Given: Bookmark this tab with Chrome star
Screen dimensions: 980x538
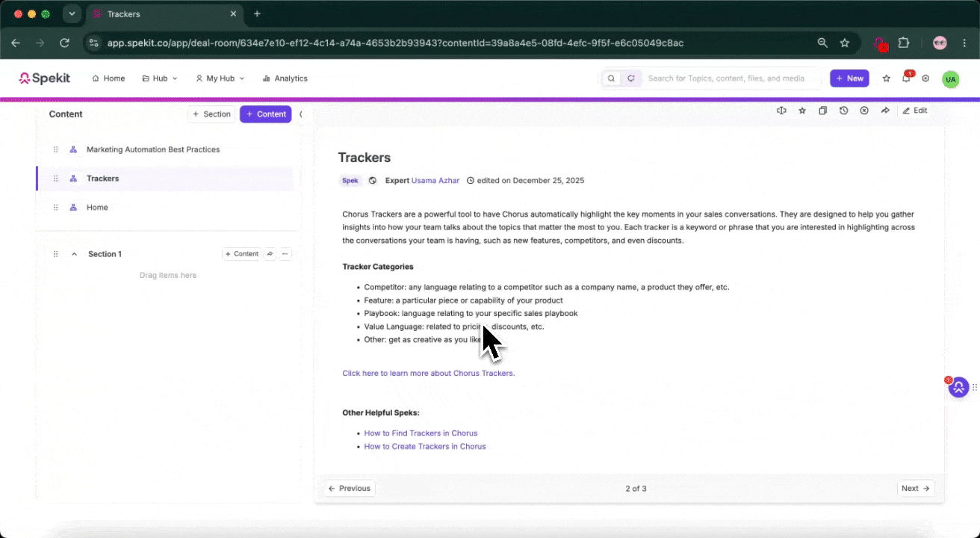Looking at the screenshot, I should 845,43.
